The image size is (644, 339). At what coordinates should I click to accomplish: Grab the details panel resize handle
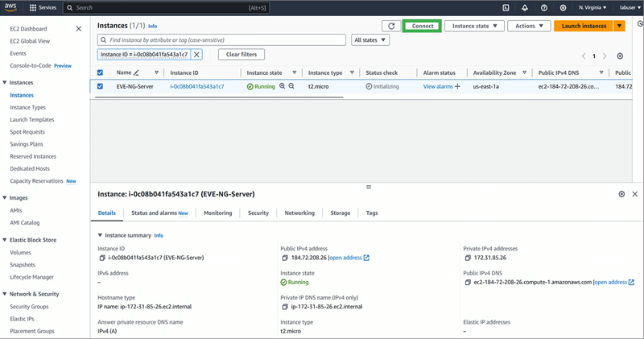click(369, 187)
